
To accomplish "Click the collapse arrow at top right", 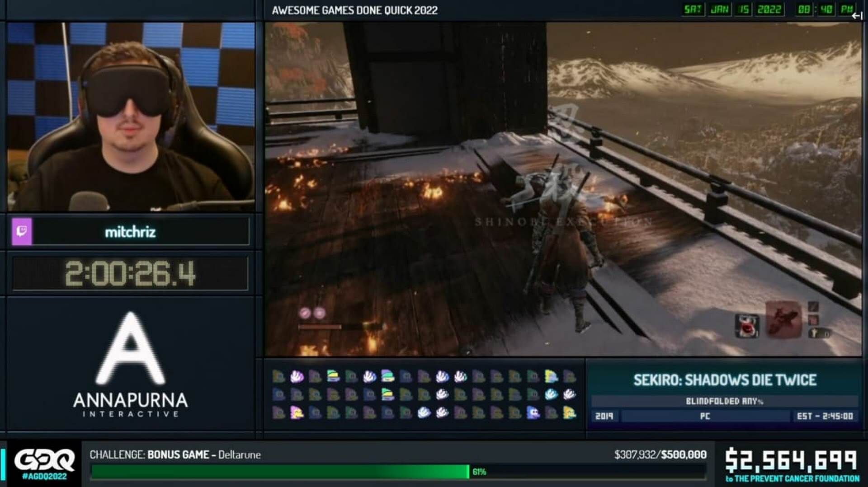I will (857, 16).
